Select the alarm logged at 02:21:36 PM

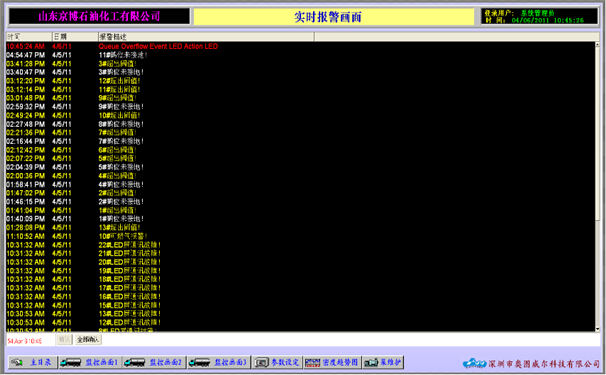click(x=300, y=133)
